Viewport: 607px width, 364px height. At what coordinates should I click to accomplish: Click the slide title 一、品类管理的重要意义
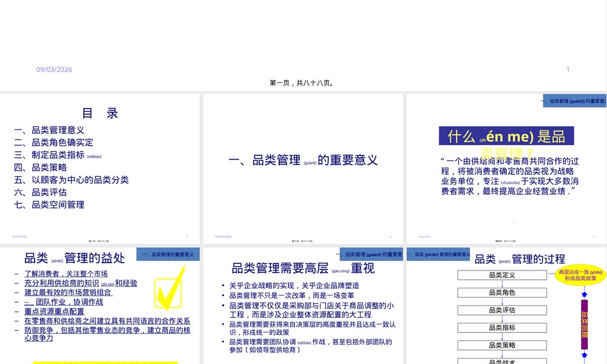click(303, 160)
